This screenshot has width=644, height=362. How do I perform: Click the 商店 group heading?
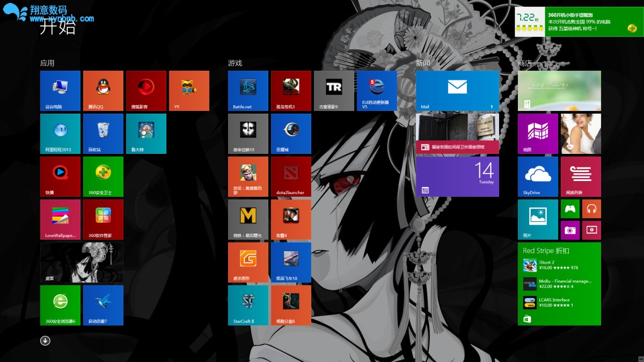pyautogui.click(x=525, y=63)
